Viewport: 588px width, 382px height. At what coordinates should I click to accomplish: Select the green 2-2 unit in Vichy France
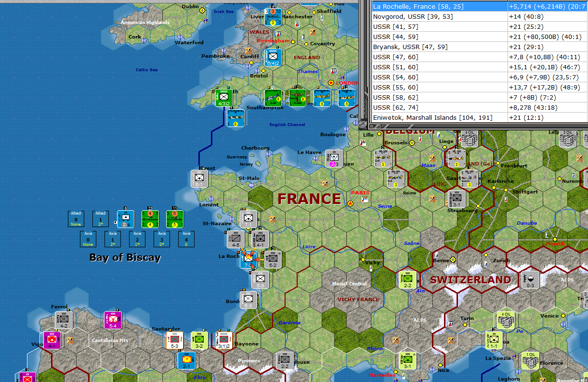tap(408, 280)
